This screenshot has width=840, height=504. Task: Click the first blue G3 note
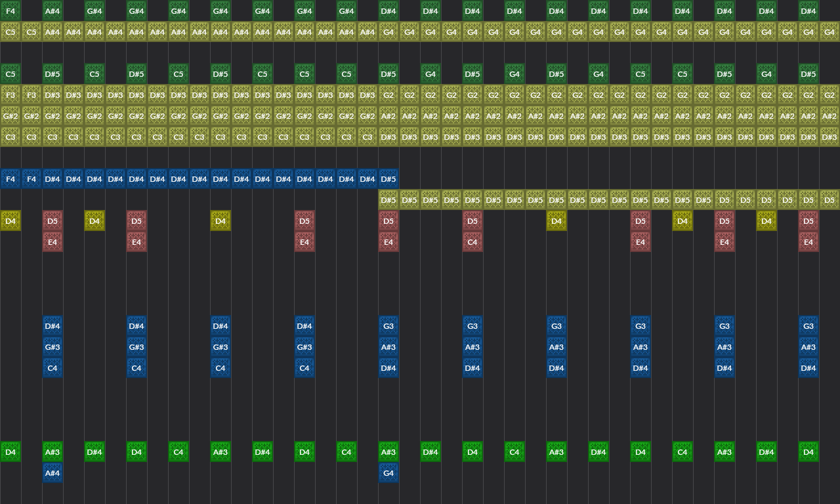388,326
